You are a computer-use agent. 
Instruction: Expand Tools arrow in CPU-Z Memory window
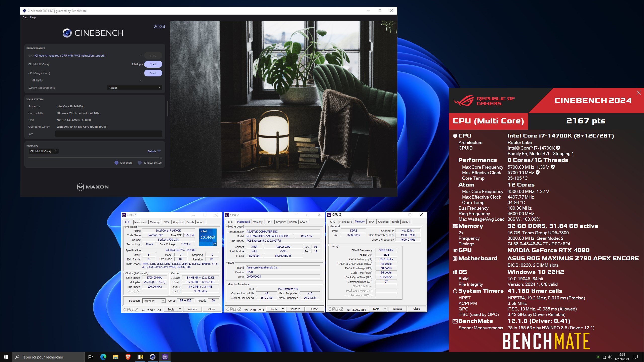coord(385,309)
